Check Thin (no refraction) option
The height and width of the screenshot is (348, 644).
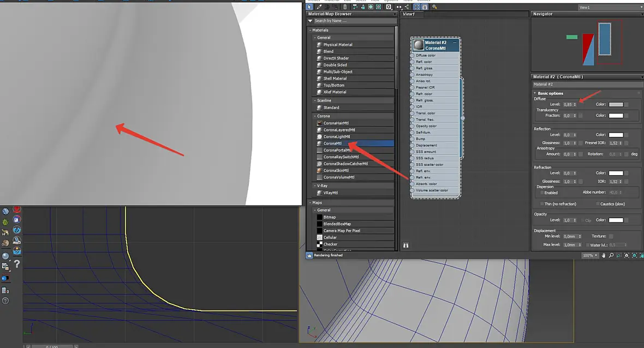click(x=542, y=204)
